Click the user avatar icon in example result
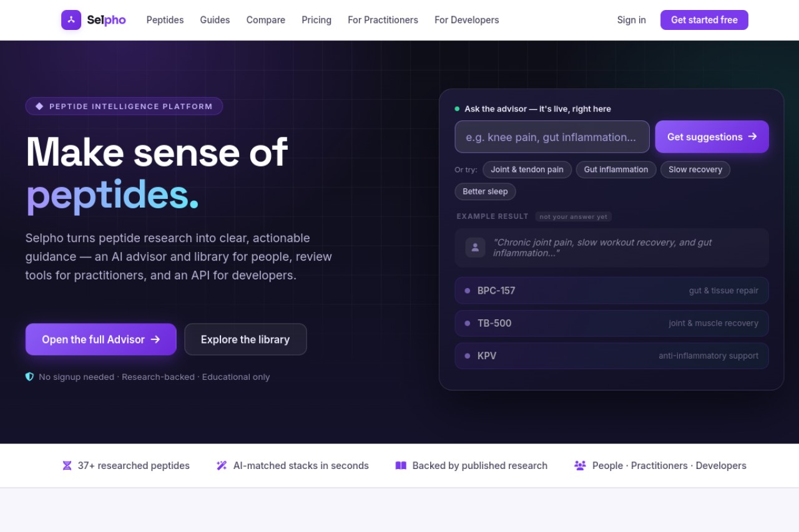This screenshot has height=532, width=799. [x=475, y=248]
